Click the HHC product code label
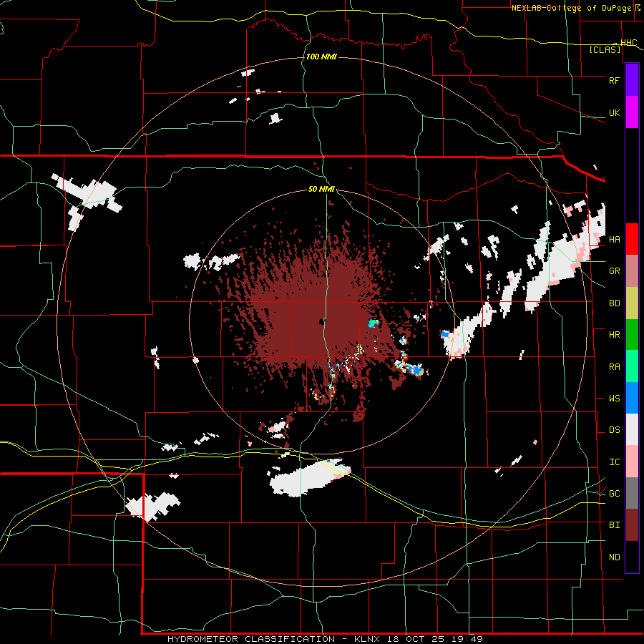The width and height of the screenshot is (644, 644). tap(628, 43)
